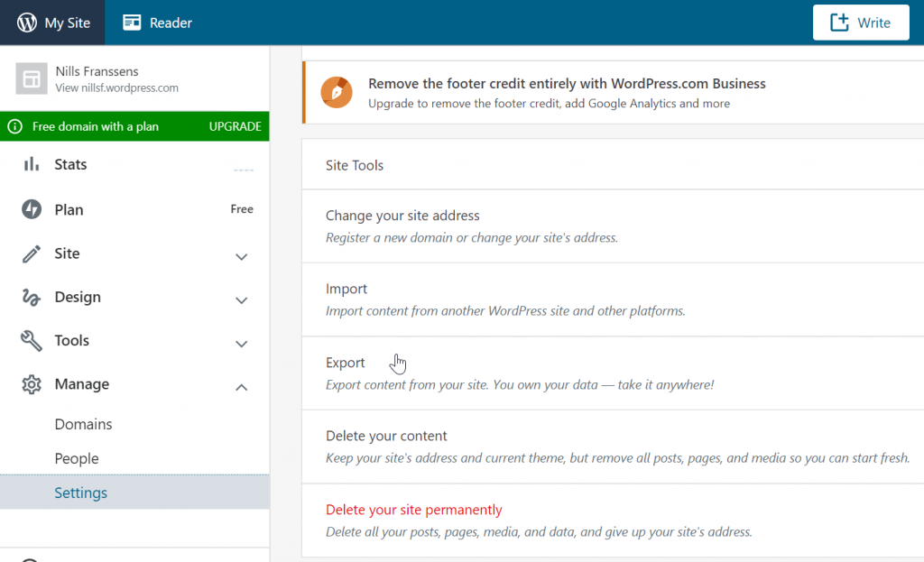Collapse the Manage menu chevron

click(x=241, y=387)
